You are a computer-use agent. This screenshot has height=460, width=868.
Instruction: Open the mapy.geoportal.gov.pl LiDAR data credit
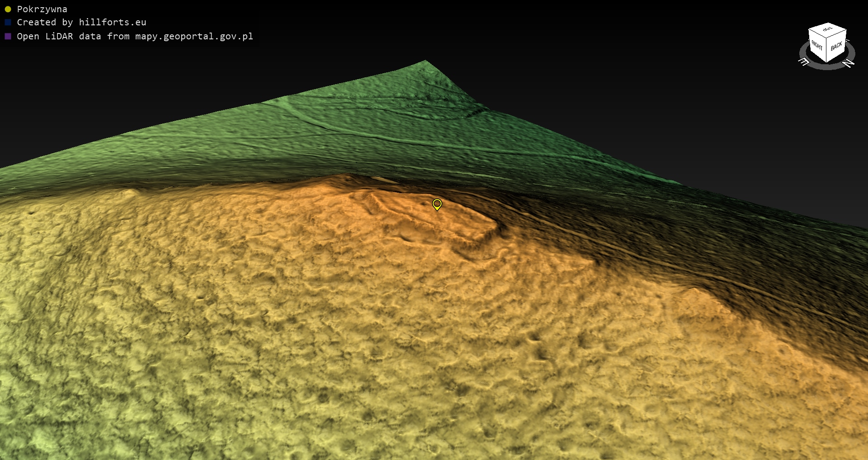(x=135, y=36)
